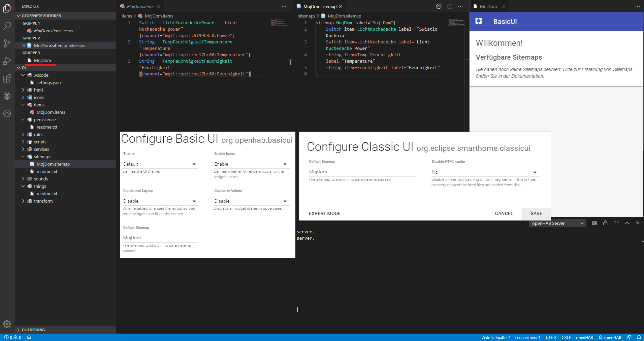The width and height of the screenshot is (644, 341).
Task: Click the CRLF line ending indicator
Action: (566, 337)
